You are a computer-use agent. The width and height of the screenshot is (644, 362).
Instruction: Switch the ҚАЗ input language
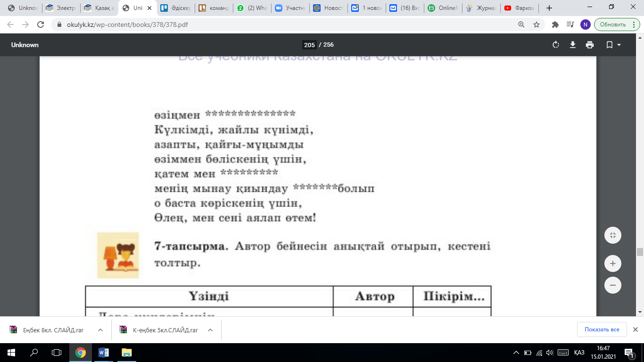579,353
